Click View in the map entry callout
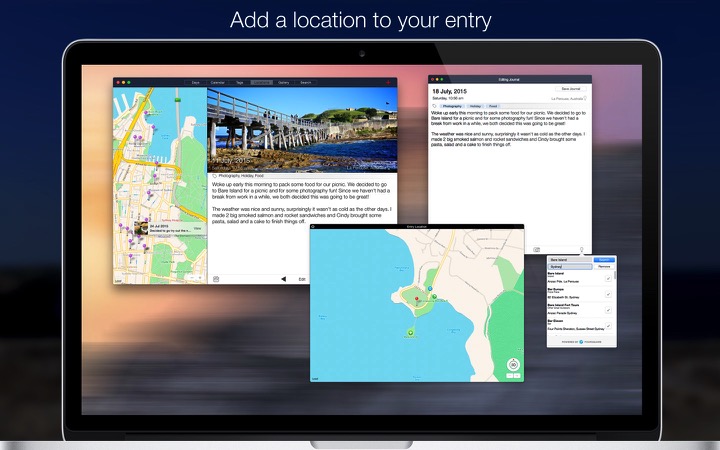 click(197, 228)
